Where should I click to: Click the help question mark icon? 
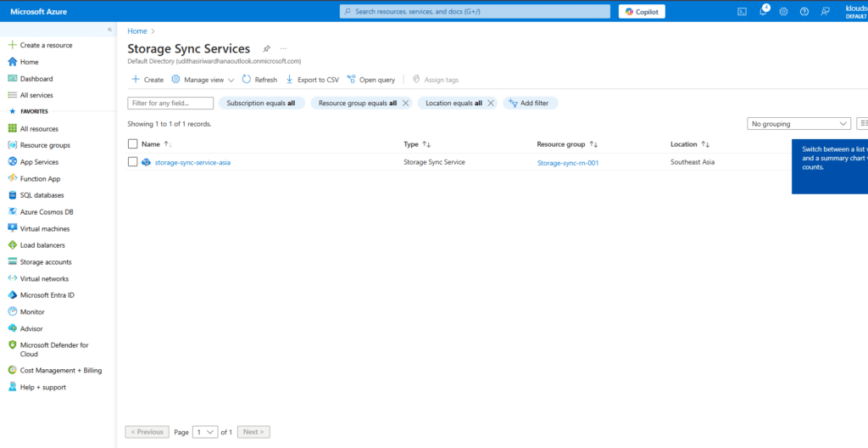click(x=804, y=11)
